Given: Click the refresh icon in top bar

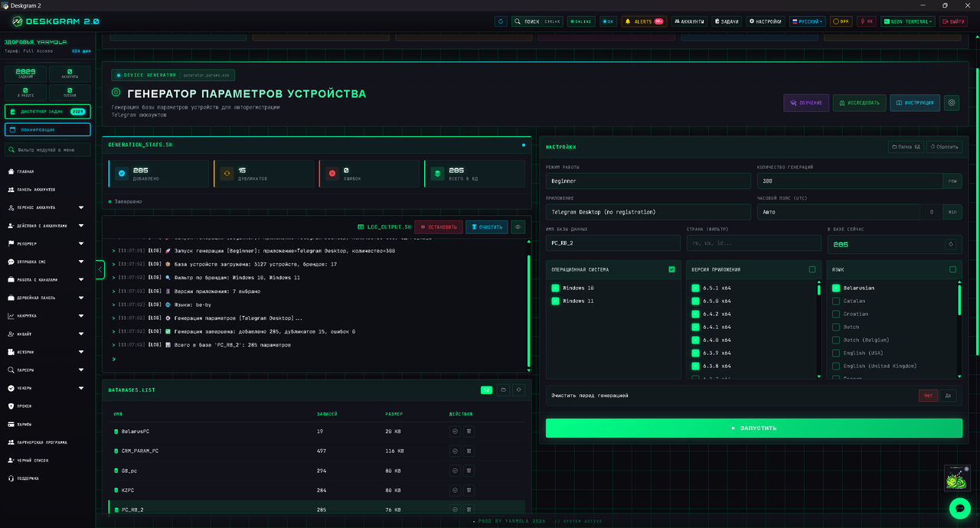Looking at the screenshot, I should tap(501, 21).
